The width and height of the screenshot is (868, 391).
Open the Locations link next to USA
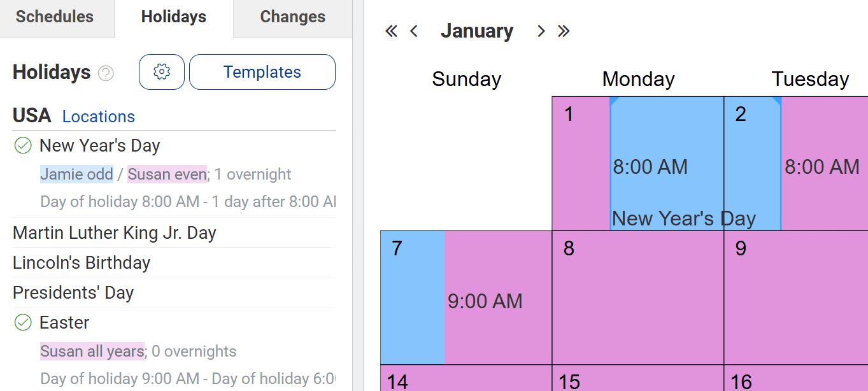pyautogui.click(x=99, y=117)
